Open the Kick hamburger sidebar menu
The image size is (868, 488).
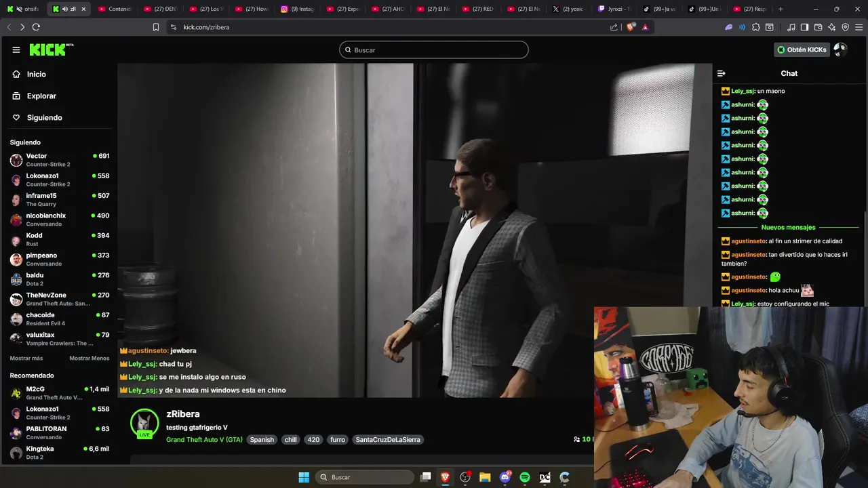(x=16, y=49)
